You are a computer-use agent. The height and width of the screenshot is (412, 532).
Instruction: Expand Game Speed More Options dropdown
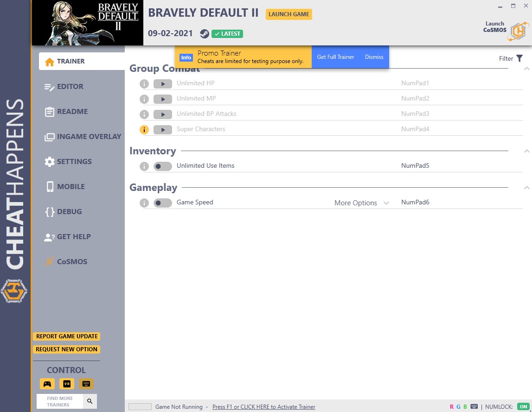[361, 203]
